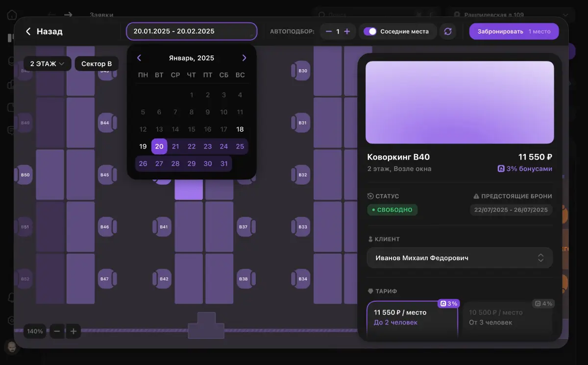
Task: Click seat B31 on the floor map
Action: pyautogui.click(x=301, y=122)
